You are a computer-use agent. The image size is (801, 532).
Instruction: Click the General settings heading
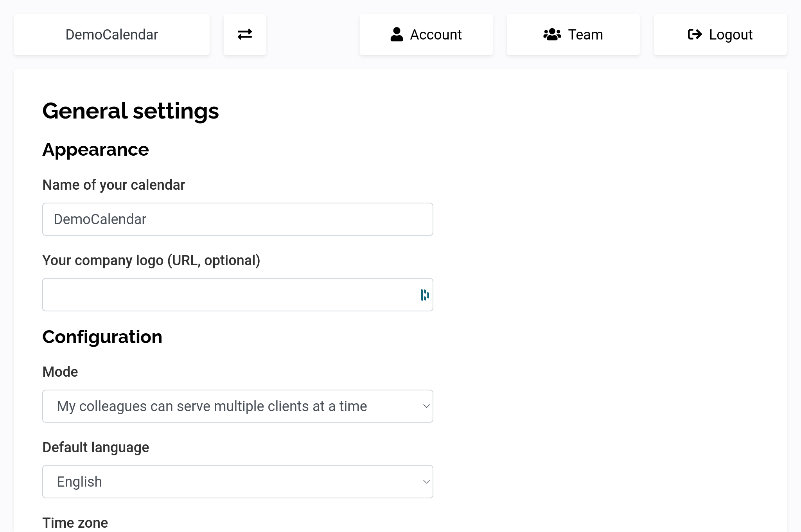131,111
